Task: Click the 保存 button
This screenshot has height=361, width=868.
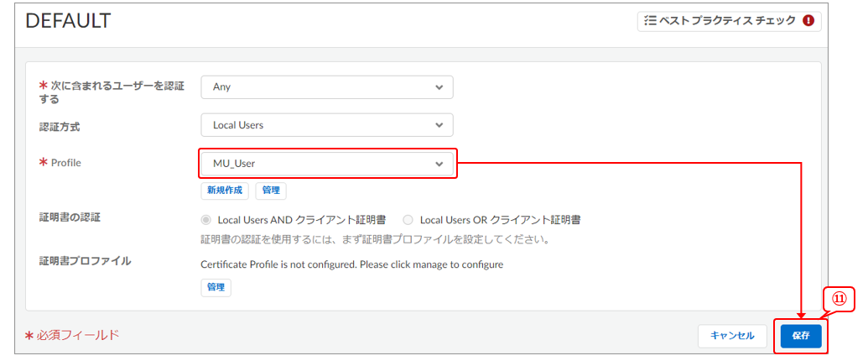Action: [x=800, y=336]
